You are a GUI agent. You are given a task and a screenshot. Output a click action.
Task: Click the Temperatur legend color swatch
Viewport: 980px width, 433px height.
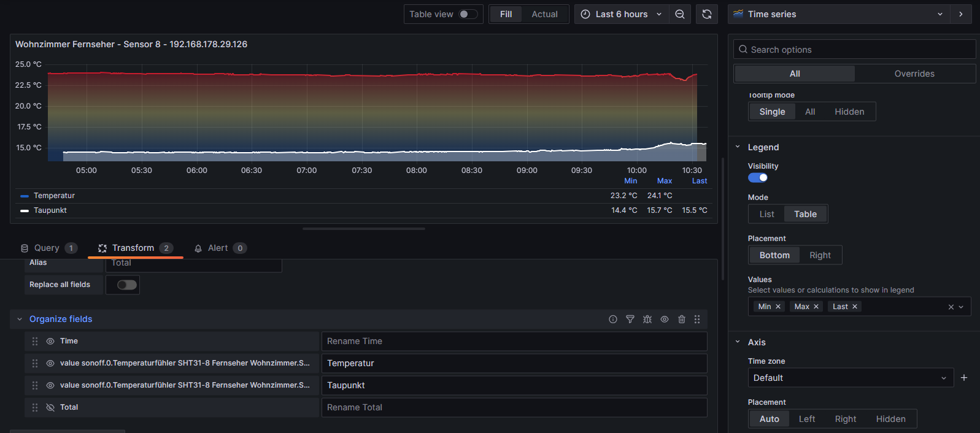[x=25, y=196]
